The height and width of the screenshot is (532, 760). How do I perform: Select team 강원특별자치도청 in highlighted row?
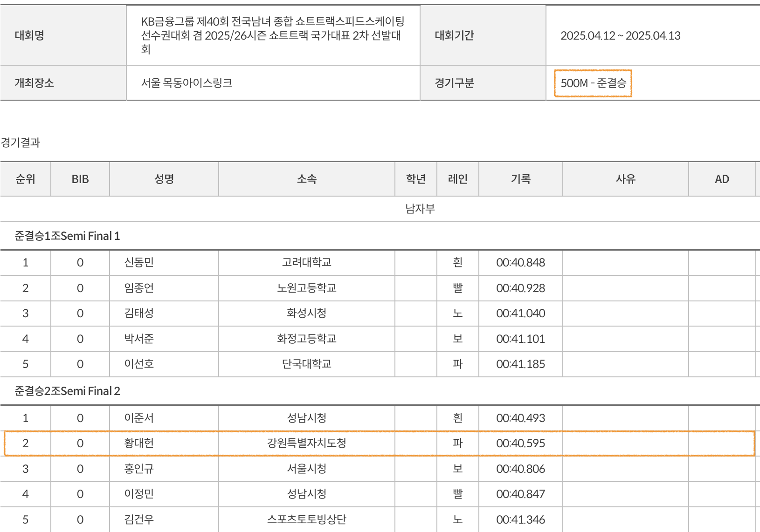click(x=306, y=443)
